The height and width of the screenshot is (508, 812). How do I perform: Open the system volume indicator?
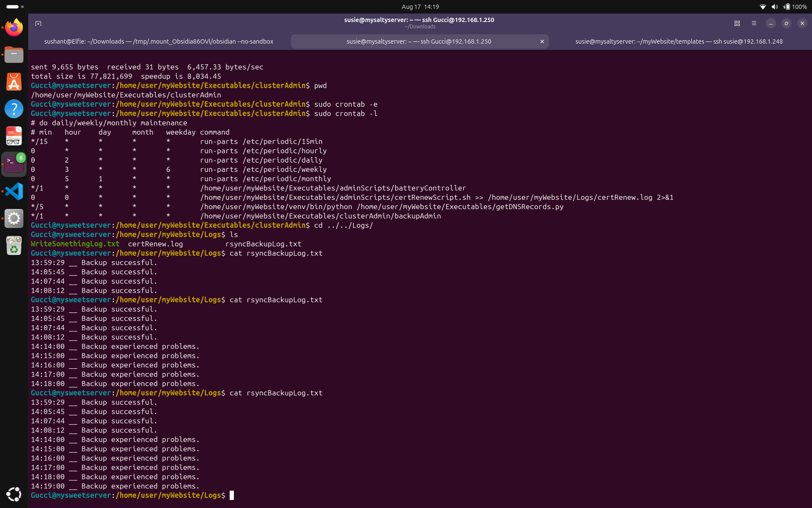coord(774,7)
